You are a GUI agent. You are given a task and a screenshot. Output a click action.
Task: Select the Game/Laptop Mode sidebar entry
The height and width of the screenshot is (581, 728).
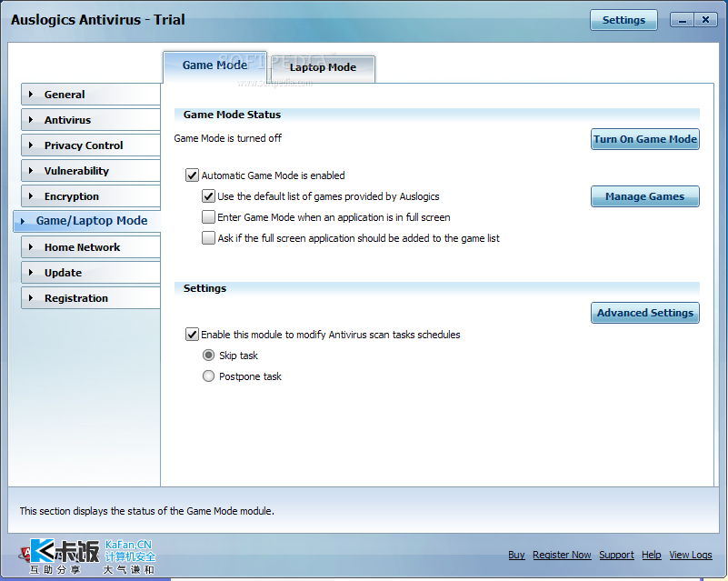(87, 221)
